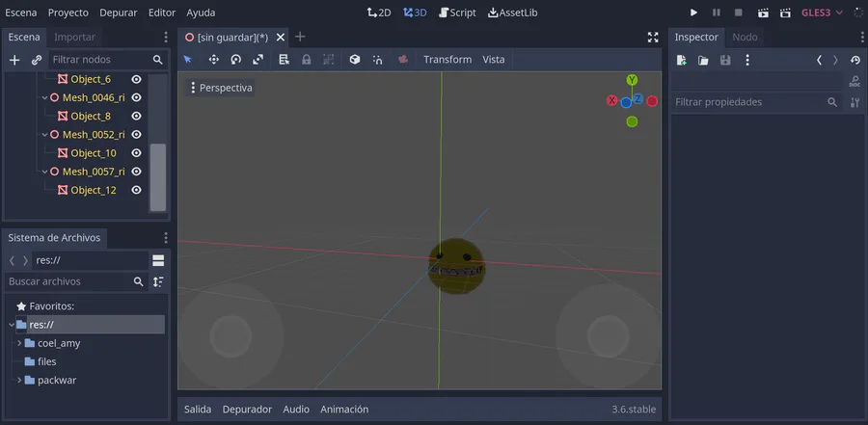Open Inspector property tools settings
The image size is (868, 425).
click(855, 102)
